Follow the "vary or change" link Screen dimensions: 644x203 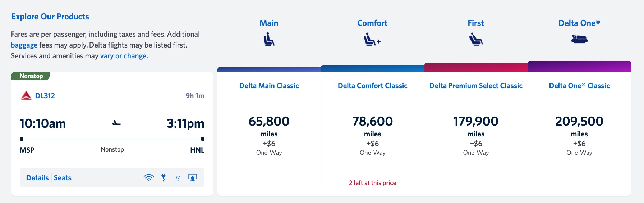124,56
